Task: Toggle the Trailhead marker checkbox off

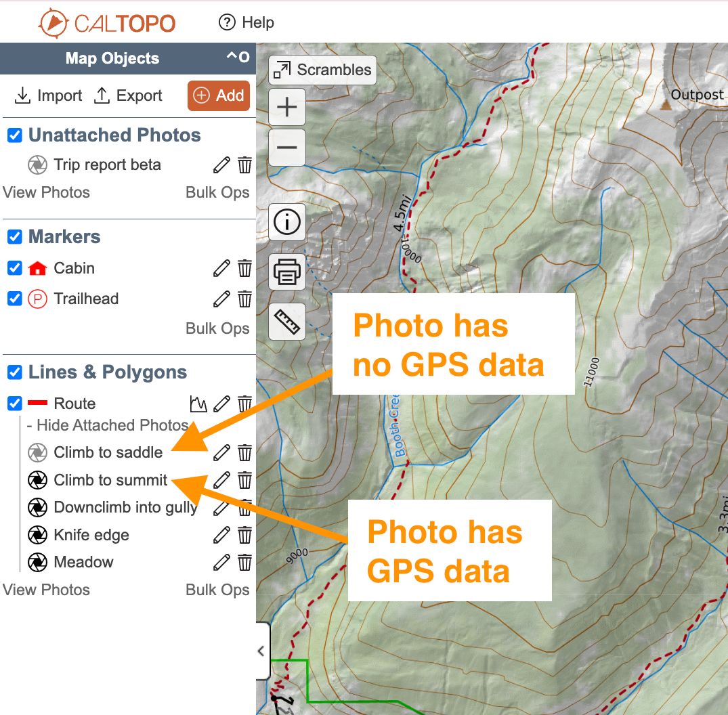Action: (x=14, y=299)
